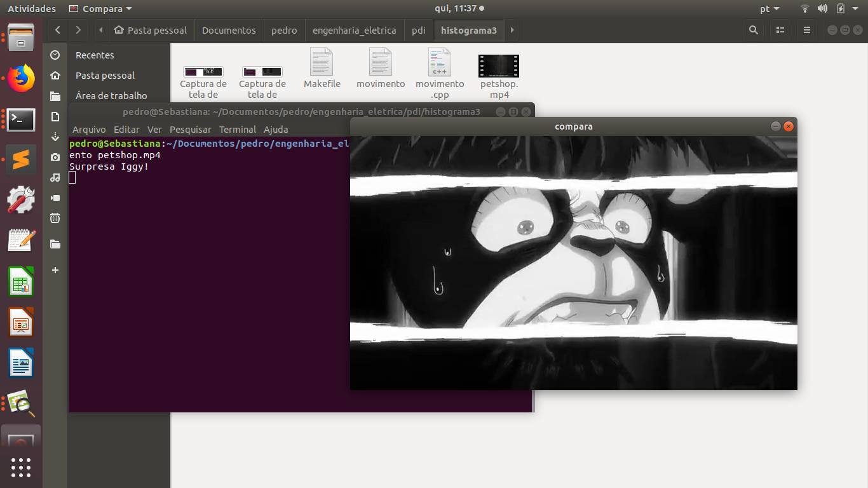Open the clock calendar at qui, 11:37
The width and height of the screenshot is (868, 488).
pyautogui.click(x=455, y=9)
